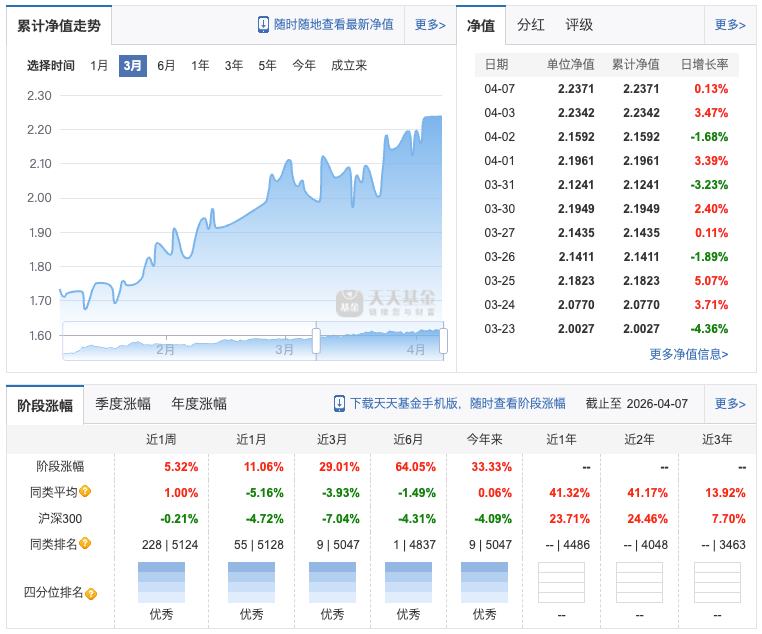The image size is (762, 634).
Task: Switch to the 年度涨幅 tab
Action: 199,404
